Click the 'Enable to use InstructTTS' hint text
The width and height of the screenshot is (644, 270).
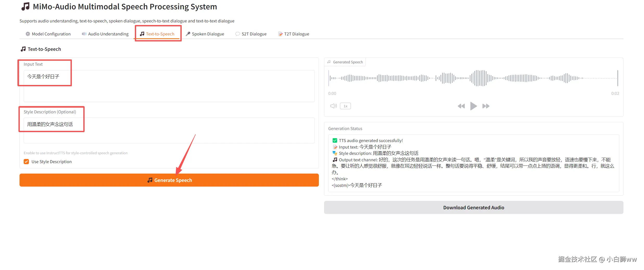(75, 153)
